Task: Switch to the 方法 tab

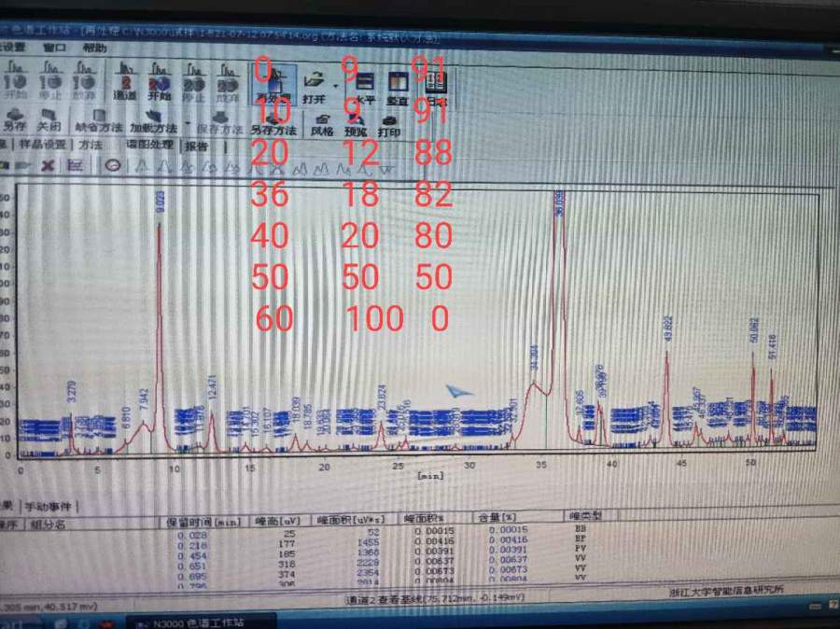Action: click(90, 145)
